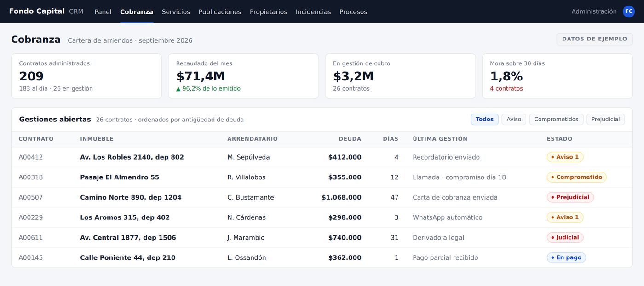644x286 pixels.
Task: Open the FC user avatar
Action: pos(629,11)
